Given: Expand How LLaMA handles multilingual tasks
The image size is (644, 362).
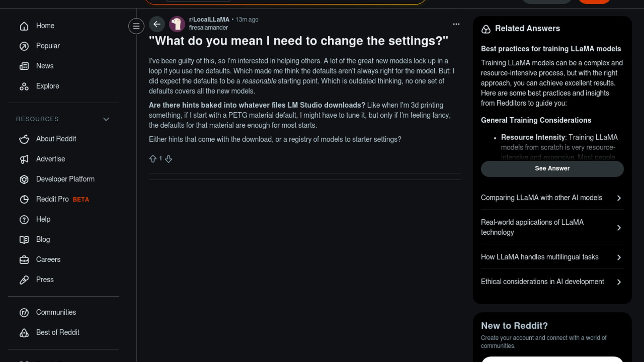Looking at the screenshot, I should click(x=552, y=257).
